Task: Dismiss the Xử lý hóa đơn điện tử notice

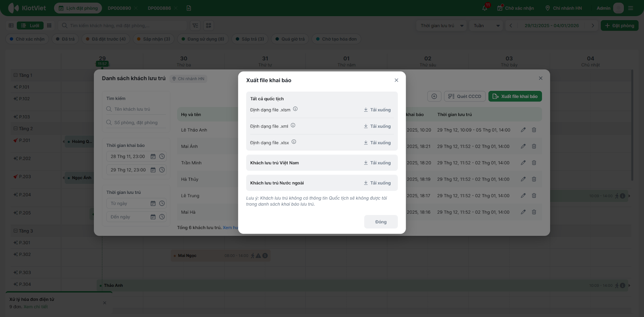Action: point(105,303)
